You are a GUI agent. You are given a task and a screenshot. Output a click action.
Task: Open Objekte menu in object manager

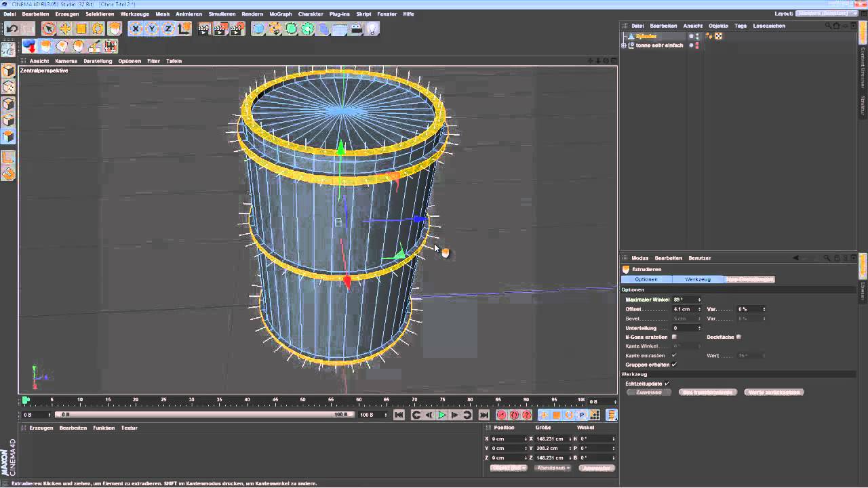point(719,26)
